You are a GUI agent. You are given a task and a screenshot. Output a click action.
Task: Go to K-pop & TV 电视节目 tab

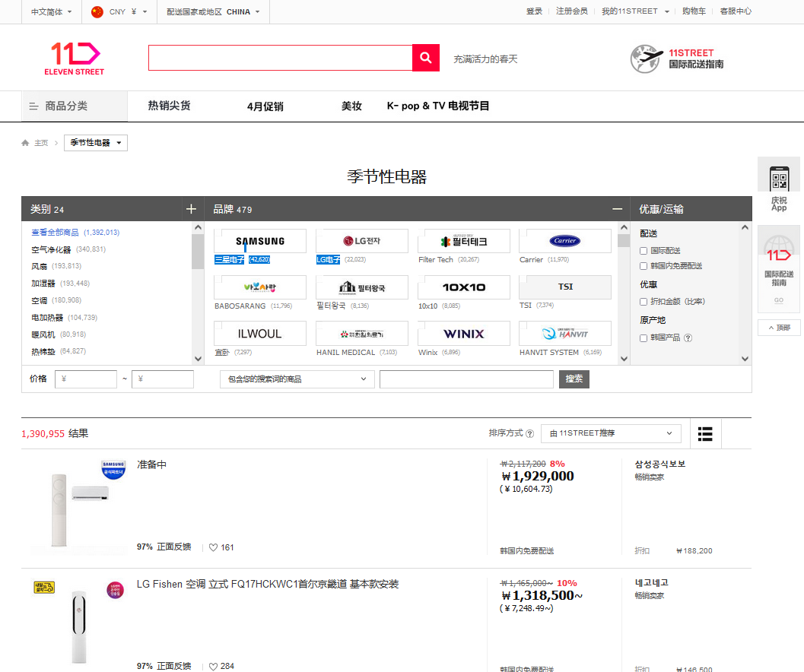pyautogui.click(x=438, y=106)
